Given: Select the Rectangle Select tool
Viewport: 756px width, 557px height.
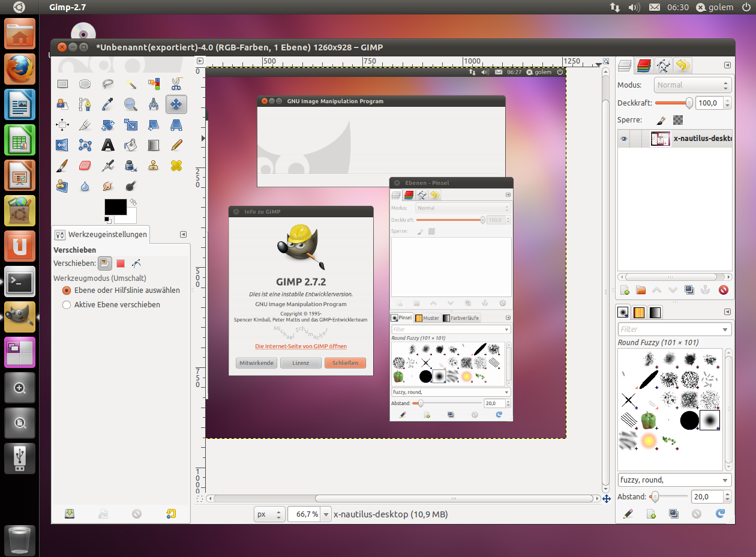Looking at the screenshot, I should coord(62,84).
